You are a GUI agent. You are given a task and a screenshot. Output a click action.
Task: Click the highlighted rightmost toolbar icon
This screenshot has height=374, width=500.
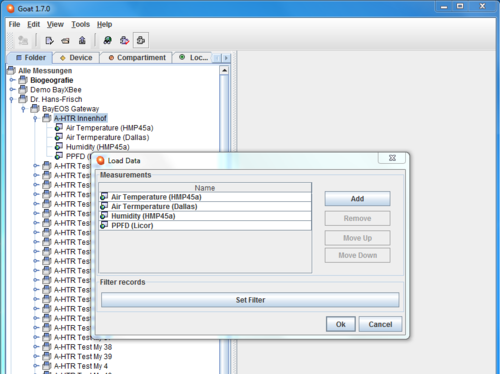141,41
